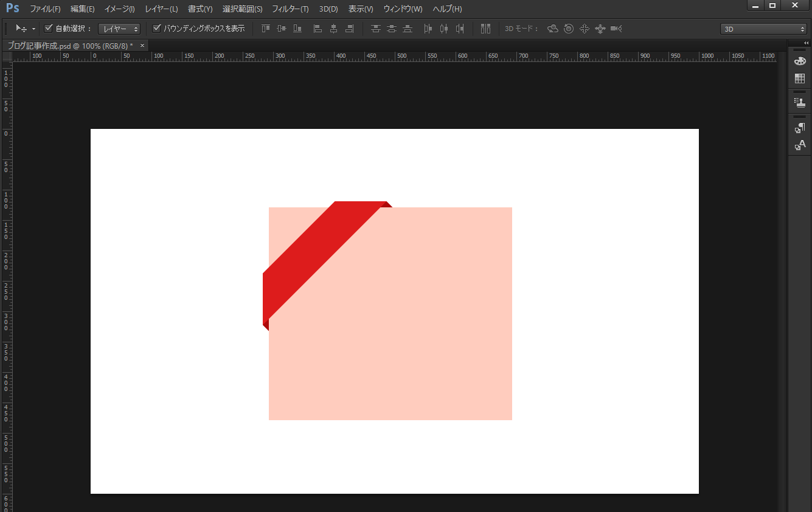Image resolution: width=812 pixels, height=512 pixels.
Task: Close the ブログ記事作成.psd document tab
Action: (142, 46)
